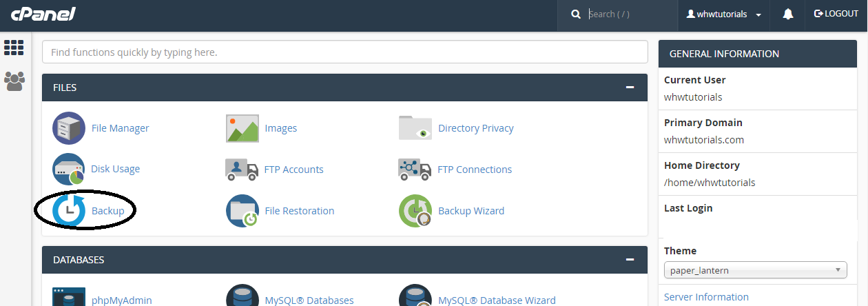Open the home grid icon in sidebar
This screenshot has height=306, width=868.
14,48
